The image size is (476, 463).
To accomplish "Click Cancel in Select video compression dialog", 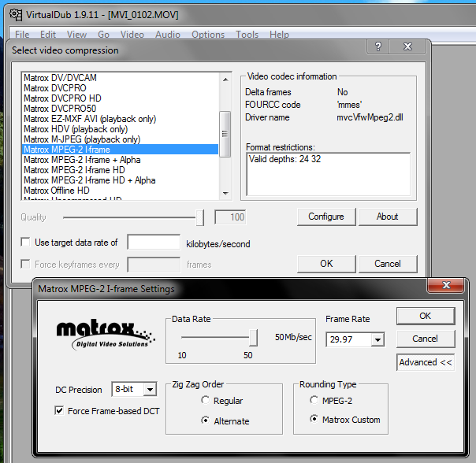I will [388, 264].
